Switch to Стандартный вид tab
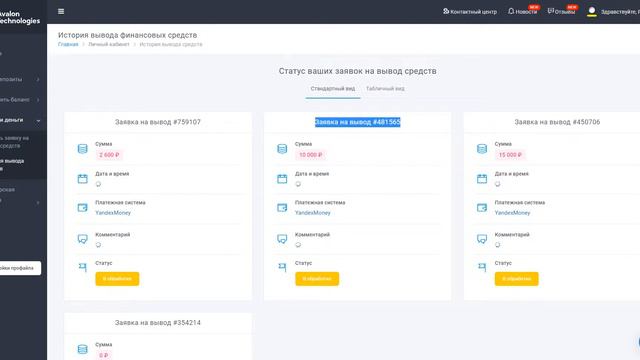640x360 pixels. click(333, 89)
